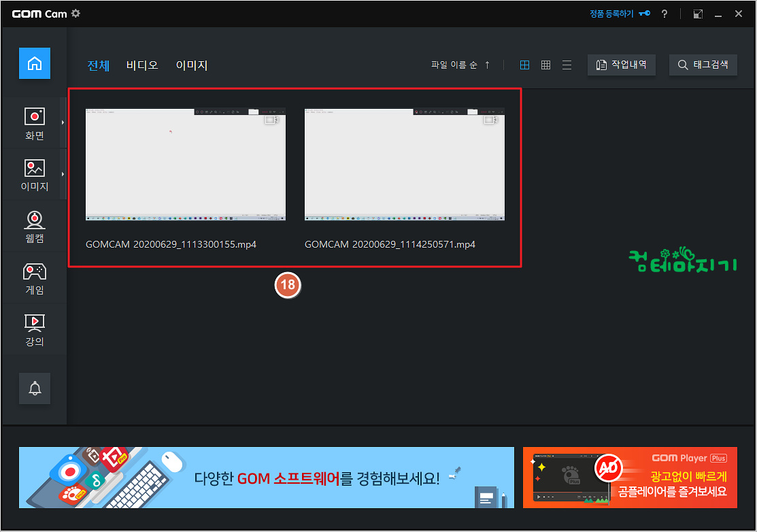
Task: Switch to small grid view
Action: point(545,65)
